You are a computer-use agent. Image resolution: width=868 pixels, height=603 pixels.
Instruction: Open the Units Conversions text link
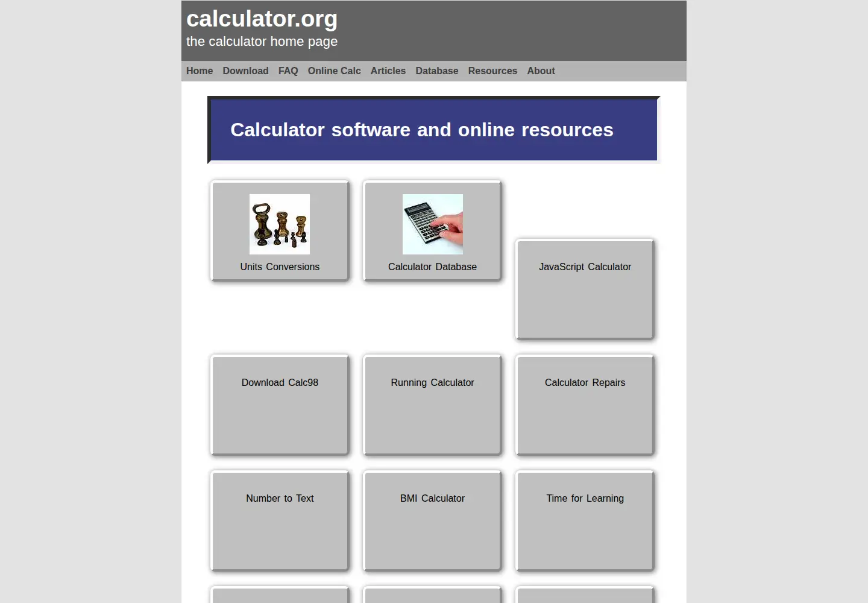280,267
